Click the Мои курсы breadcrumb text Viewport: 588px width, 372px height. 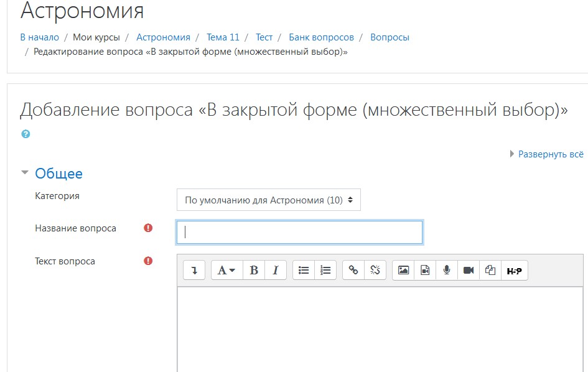[x=96, y=37]
